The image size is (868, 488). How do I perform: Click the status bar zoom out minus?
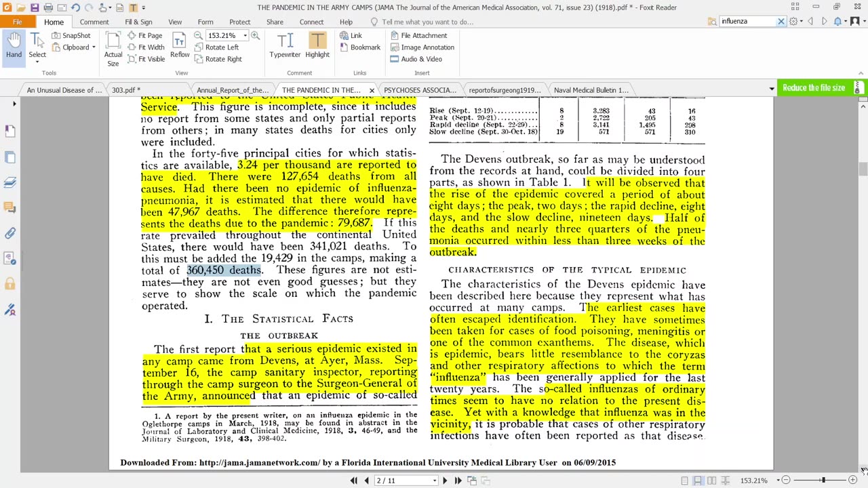click(786, 481)
